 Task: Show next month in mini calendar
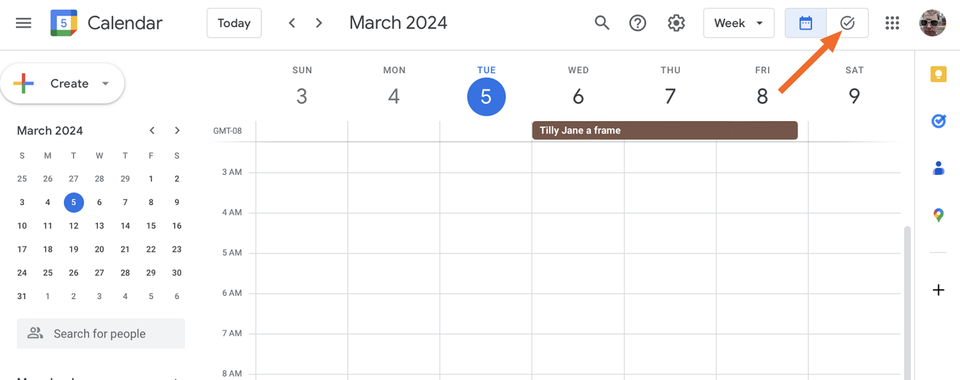point(177,130)
